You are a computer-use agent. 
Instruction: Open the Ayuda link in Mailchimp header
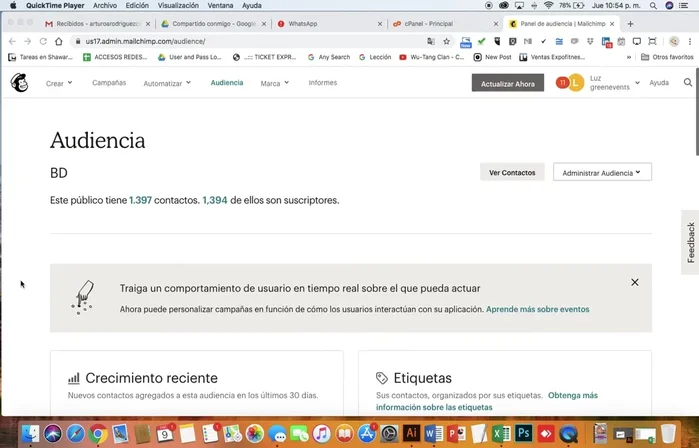(x=659, y=82)
